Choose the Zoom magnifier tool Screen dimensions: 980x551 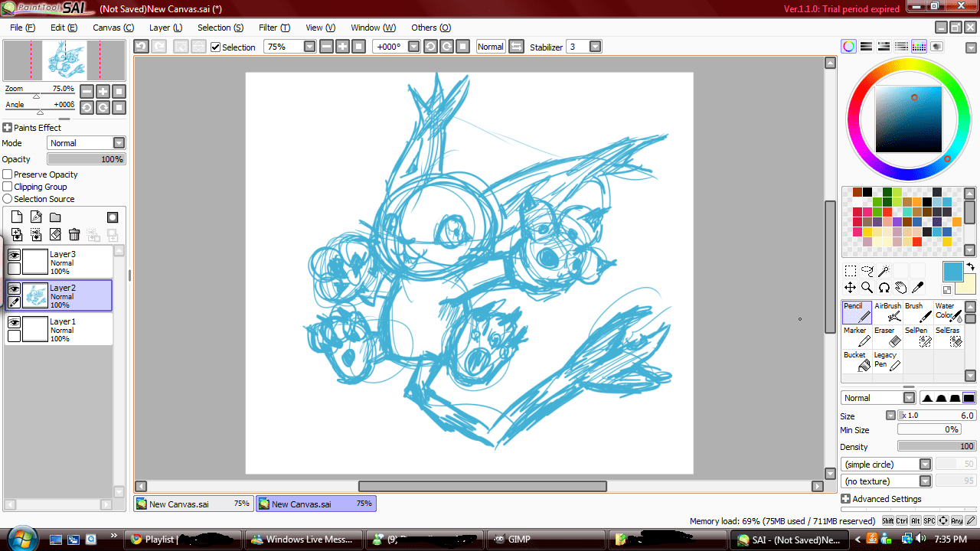[x=867, y=288]
